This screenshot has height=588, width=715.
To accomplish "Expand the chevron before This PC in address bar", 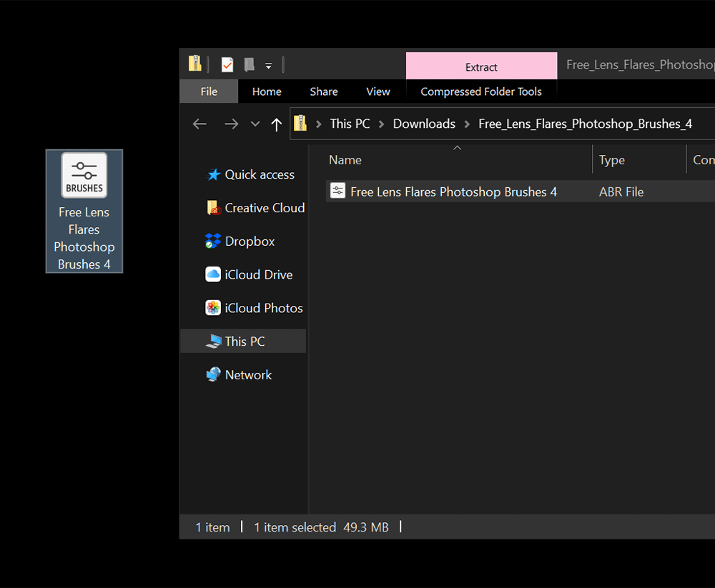I will (x=319, y=124).
